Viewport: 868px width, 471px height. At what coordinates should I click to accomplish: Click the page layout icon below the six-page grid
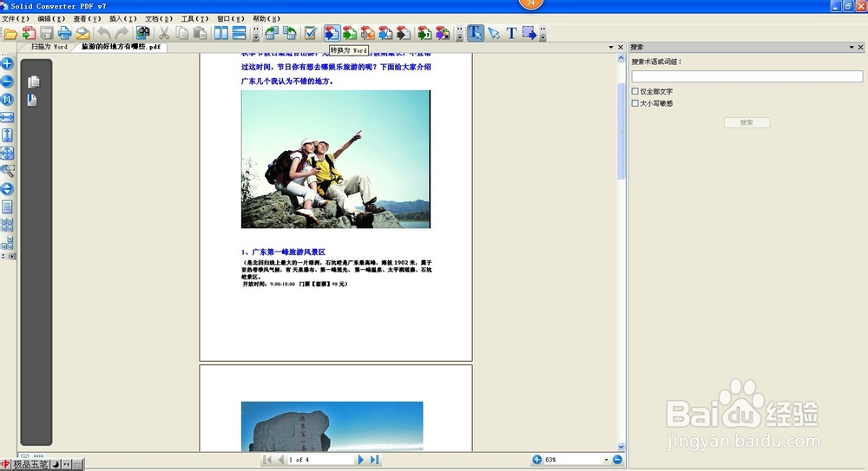(x=7, y=242)
